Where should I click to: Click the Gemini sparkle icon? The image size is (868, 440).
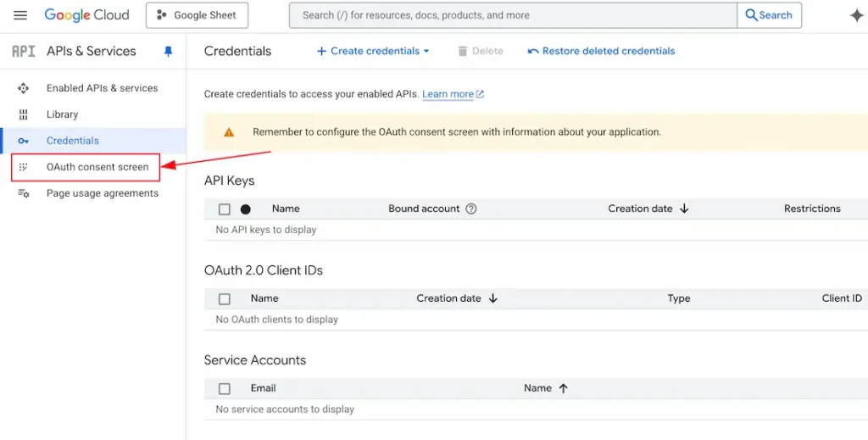[856, 15]
